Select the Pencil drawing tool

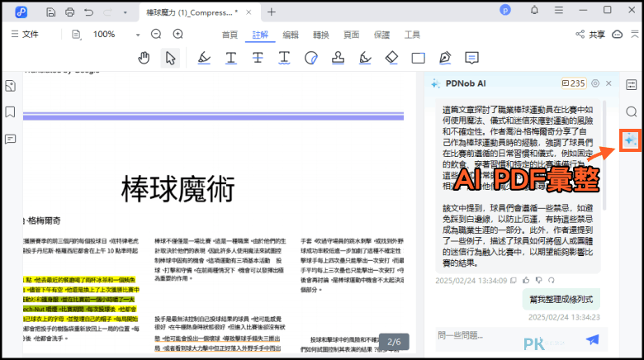pyautogui.click(x=445, y=58)
